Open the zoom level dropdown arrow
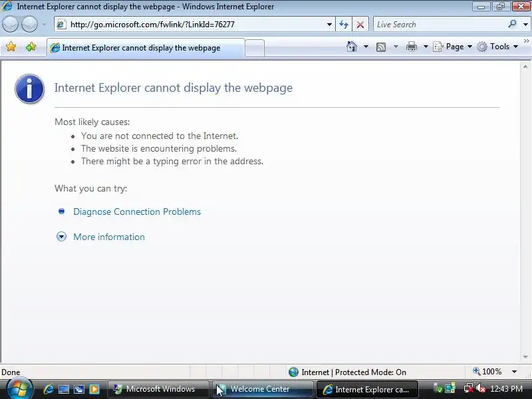The height and width of the screenshot is (399, 532). click(x=514, y=372)
